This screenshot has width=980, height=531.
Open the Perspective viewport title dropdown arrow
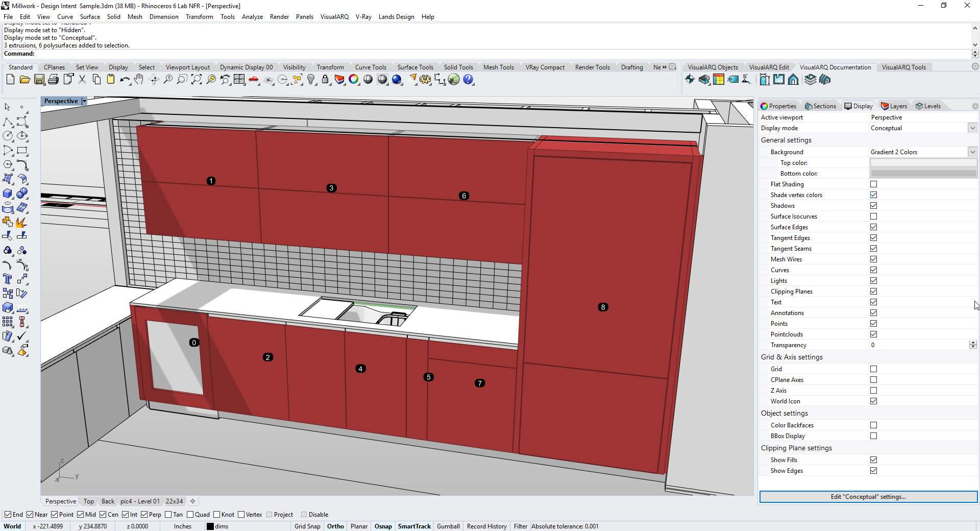[x=84, y=101]
